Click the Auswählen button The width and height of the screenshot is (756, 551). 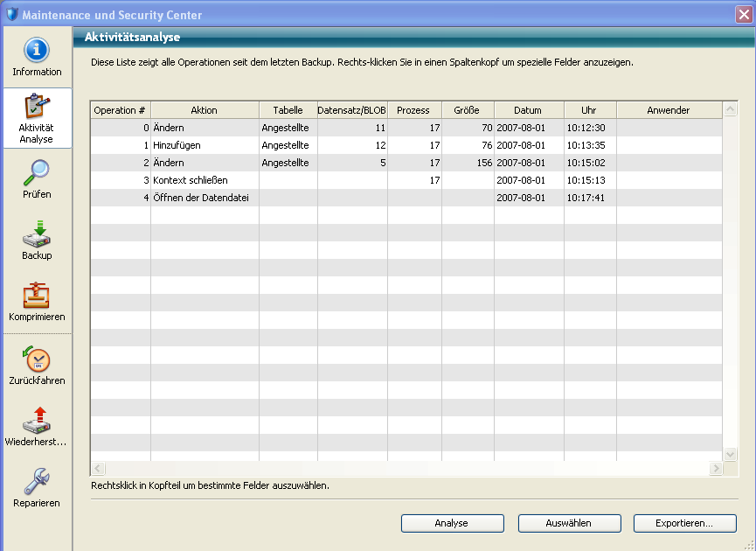tap(569, 523)
